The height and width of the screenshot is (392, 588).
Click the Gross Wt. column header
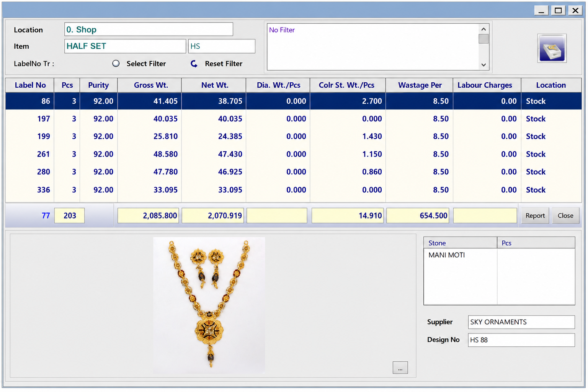click(x=149, y=85)
